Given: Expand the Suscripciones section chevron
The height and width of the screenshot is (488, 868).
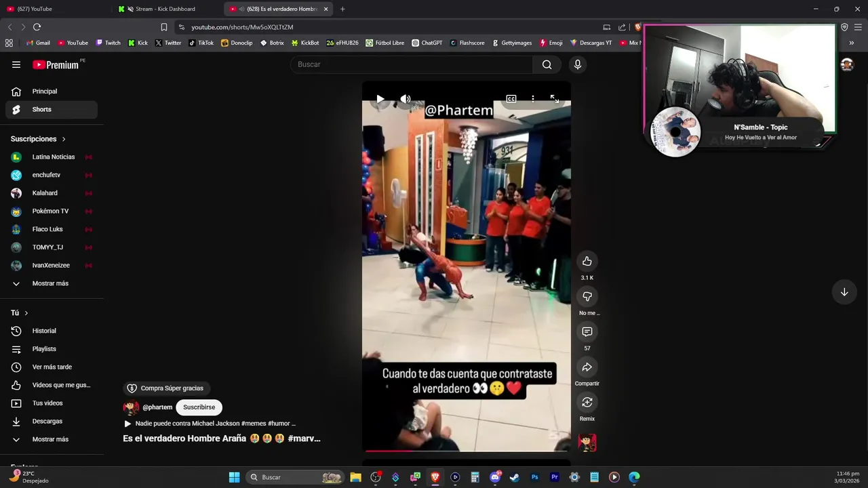Looking at the screenshot, I should click(64, 139).
